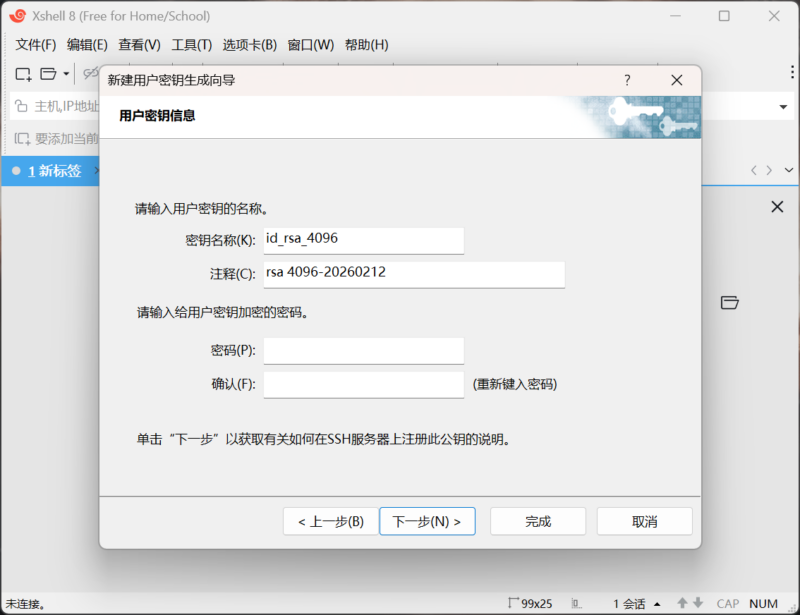The width and height of the screenshot is (800, 615).
Task: Click the more options dots at top right
Action: click(x=790, y=70)
